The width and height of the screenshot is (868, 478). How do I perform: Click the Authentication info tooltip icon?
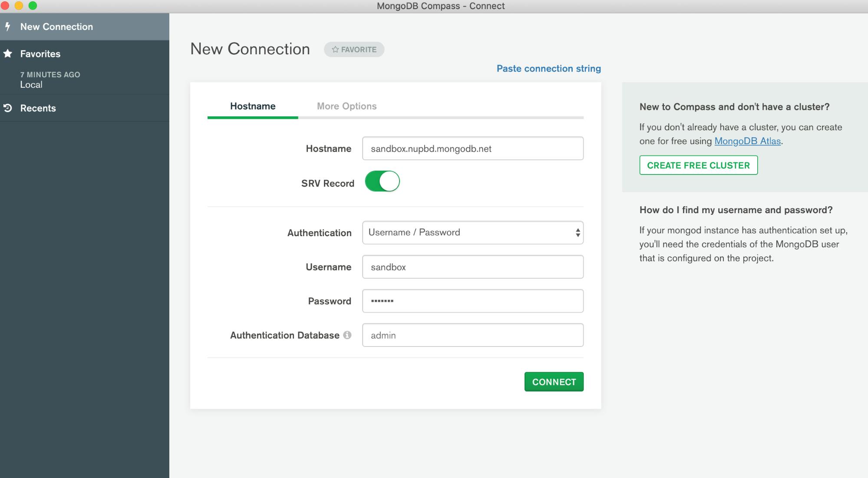coord(347,335)
